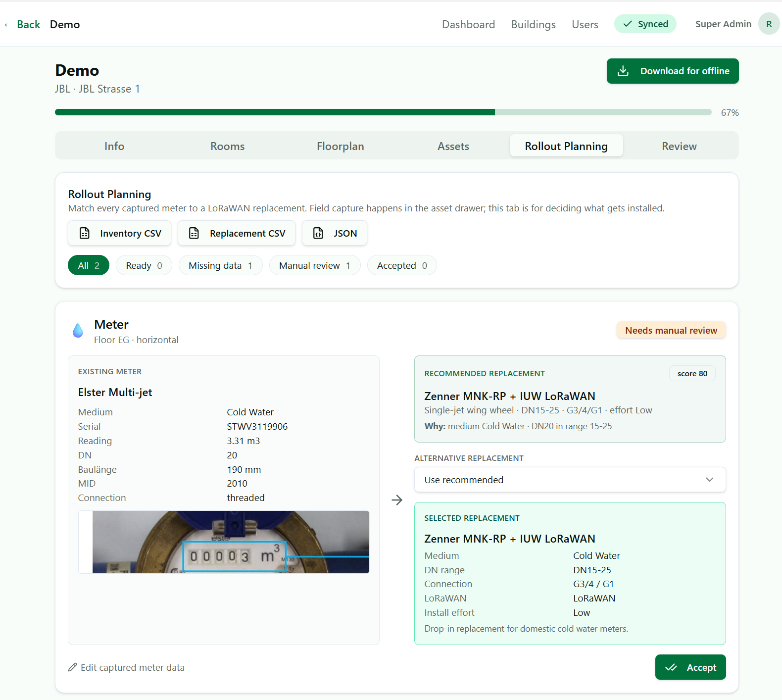782x700 pixels.
Task: Filter by Ready chip
Action: [x=144, y=265]
